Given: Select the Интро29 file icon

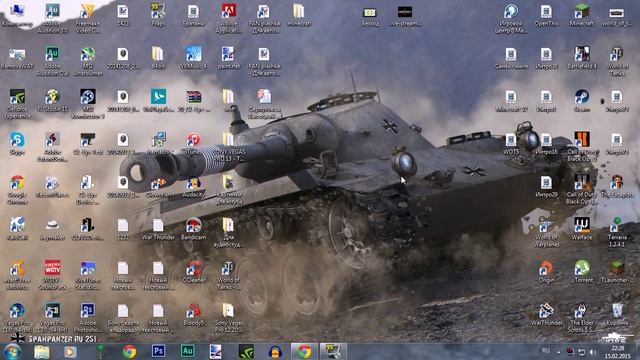Looking at the screenshot, I should point(546,187).
